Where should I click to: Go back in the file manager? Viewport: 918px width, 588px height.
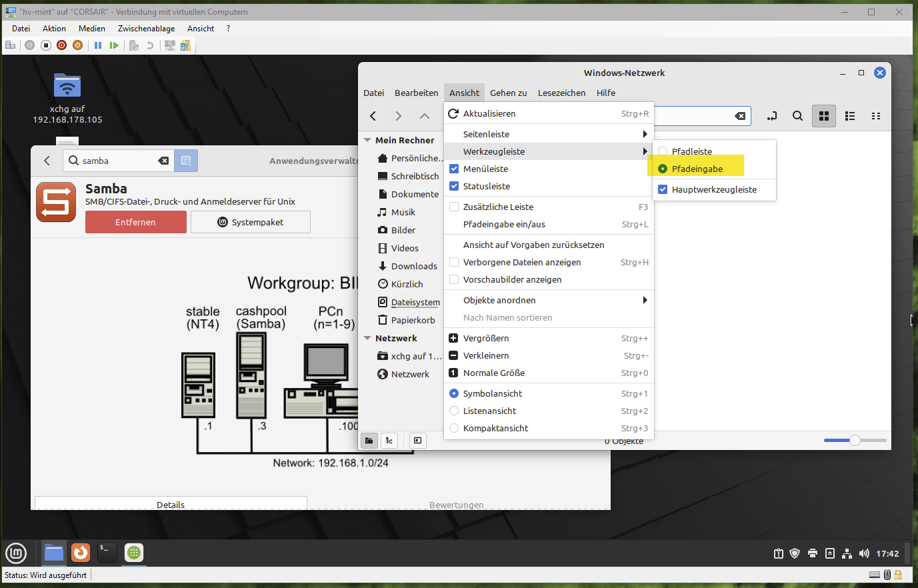[373, 116]
